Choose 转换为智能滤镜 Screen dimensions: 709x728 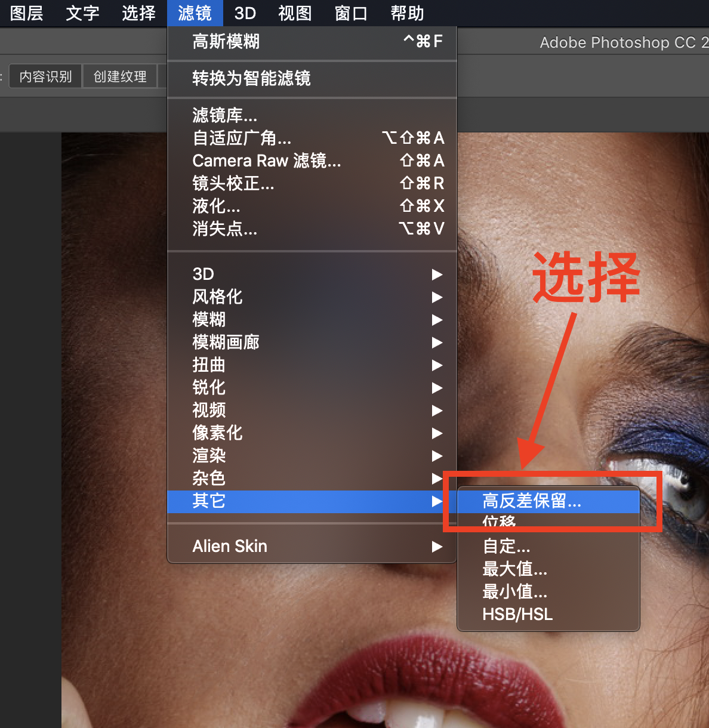(x=312, y=78)
